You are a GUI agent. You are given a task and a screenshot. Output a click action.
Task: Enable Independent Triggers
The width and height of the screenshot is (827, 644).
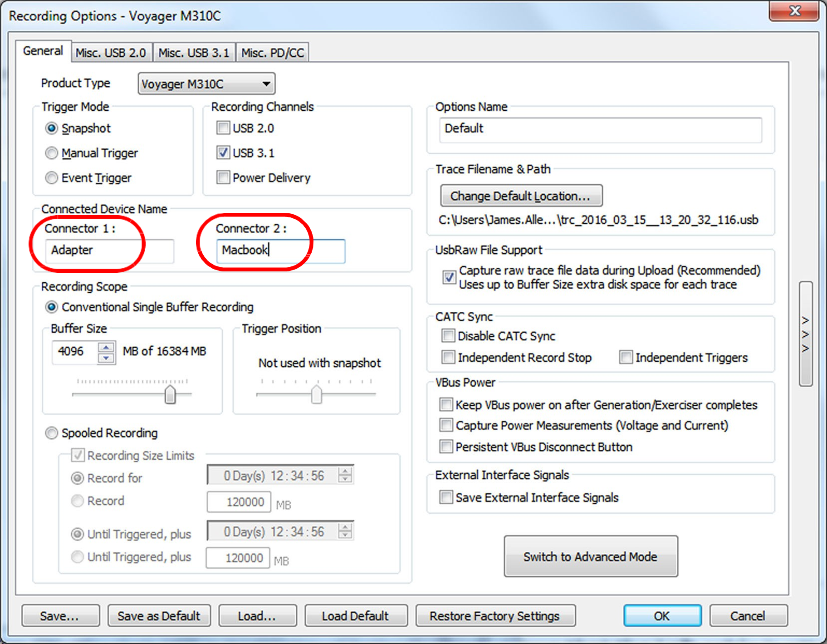coord(626,357)
